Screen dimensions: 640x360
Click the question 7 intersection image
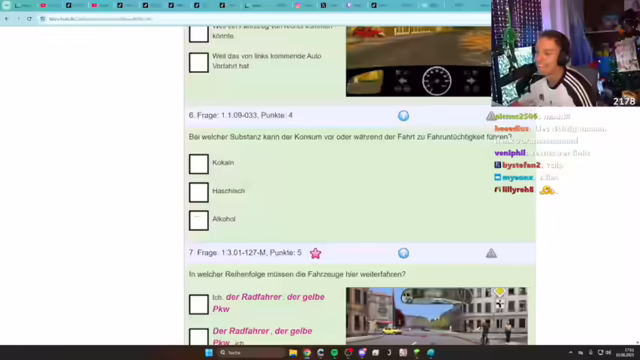coord(436,316)
